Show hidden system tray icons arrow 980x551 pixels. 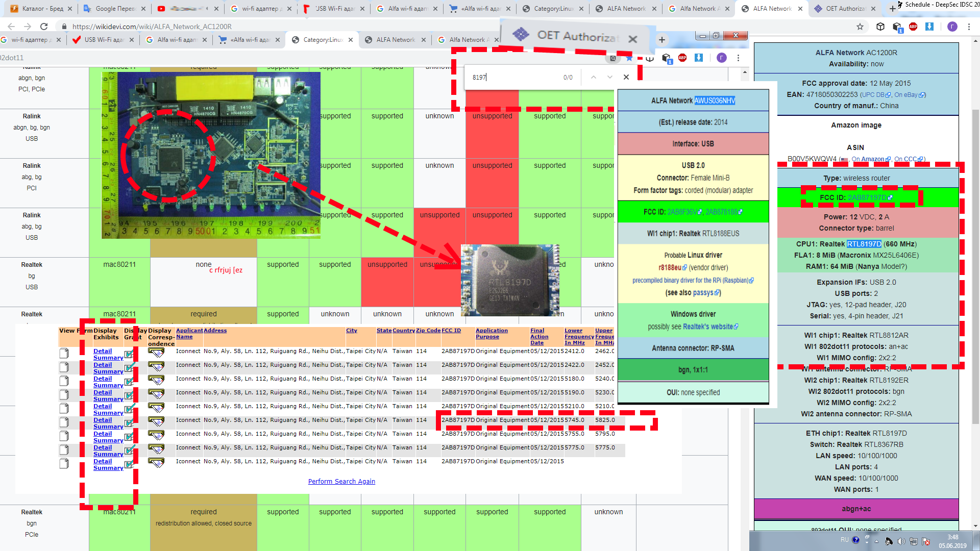876,541
